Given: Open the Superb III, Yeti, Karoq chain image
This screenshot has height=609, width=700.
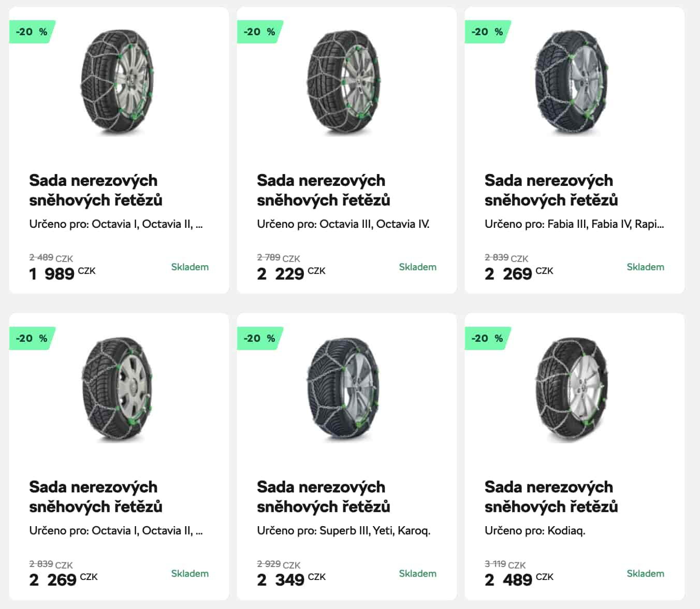Looking at the screenshot, I should pos(344,389).
